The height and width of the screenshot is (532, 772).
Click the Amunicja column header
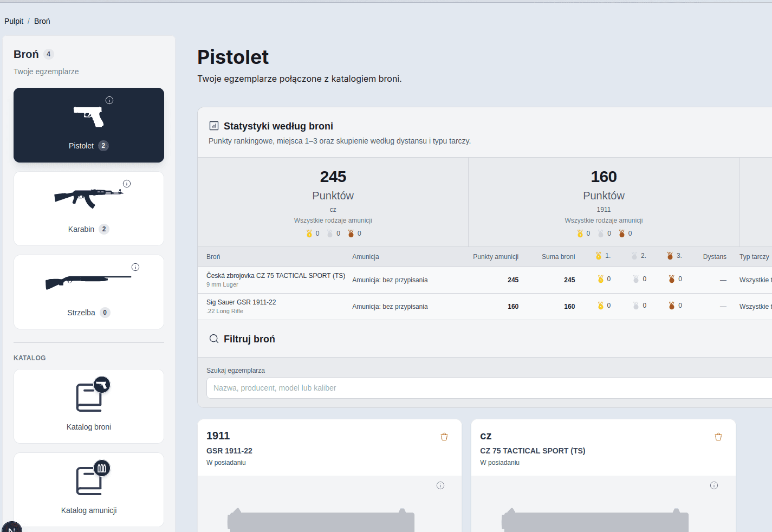(x=366, y=257)
